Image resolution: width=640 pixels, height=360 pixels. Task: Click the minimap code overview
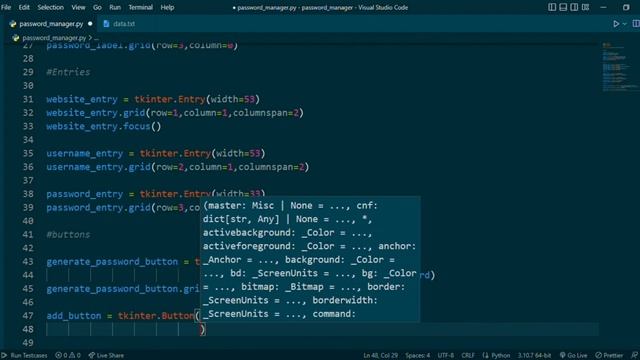(x=619, y=67)
